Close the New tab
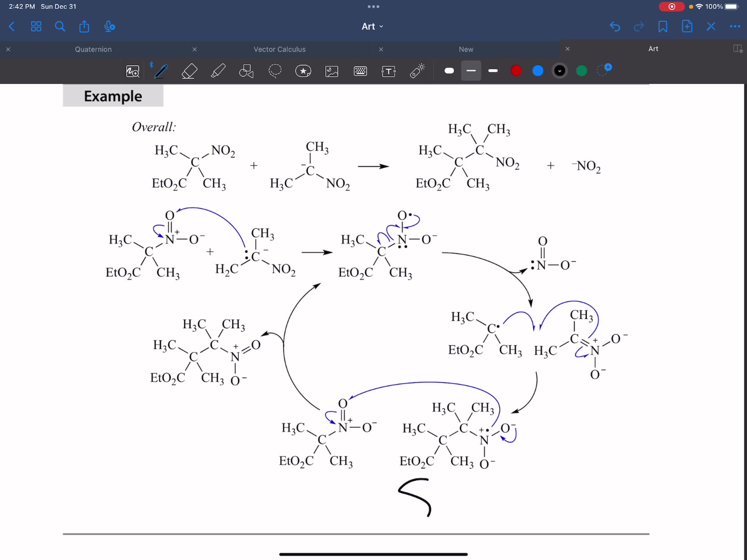Viewport: 747px width, 560px height. point(381,49)
